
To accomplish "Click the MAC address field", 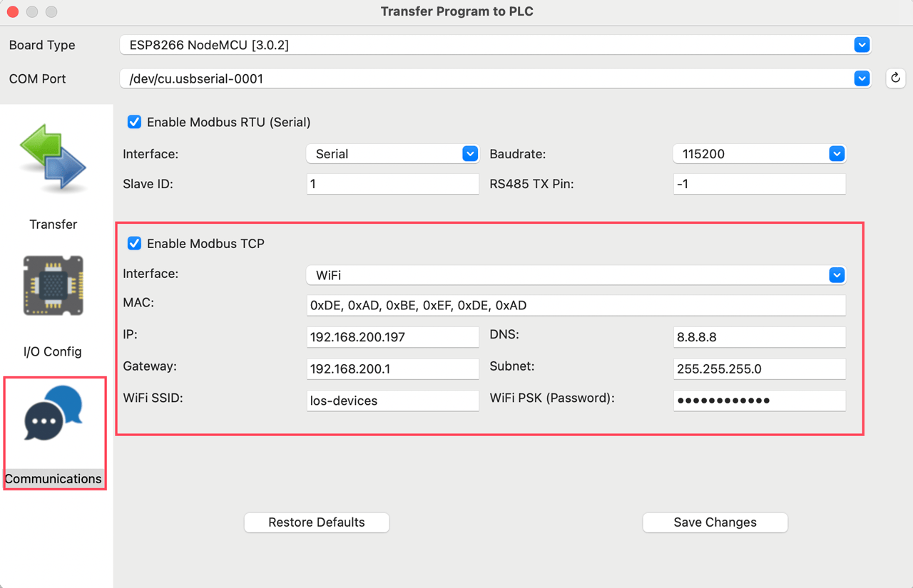I will 576,305.
